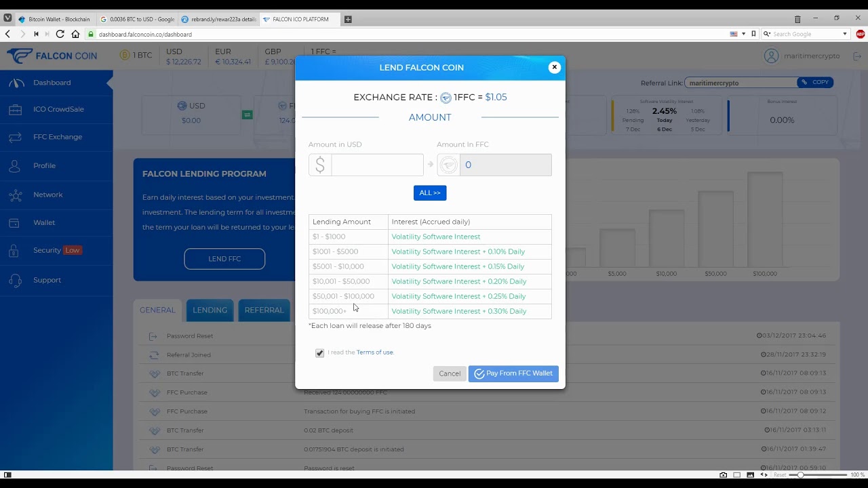This screenshot has height=488, width=868.
Task: Click the address bar URL
Action: 145,34
